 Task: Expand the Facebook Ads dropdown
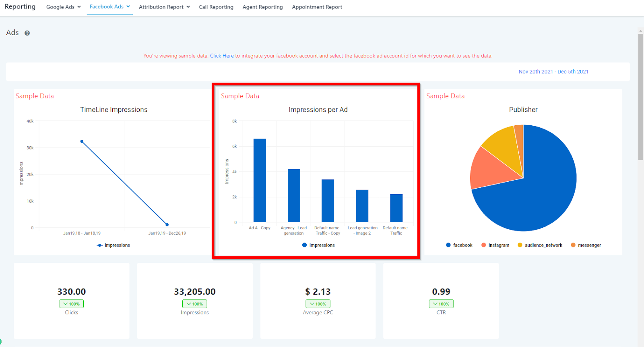click(x=110, y=6)
